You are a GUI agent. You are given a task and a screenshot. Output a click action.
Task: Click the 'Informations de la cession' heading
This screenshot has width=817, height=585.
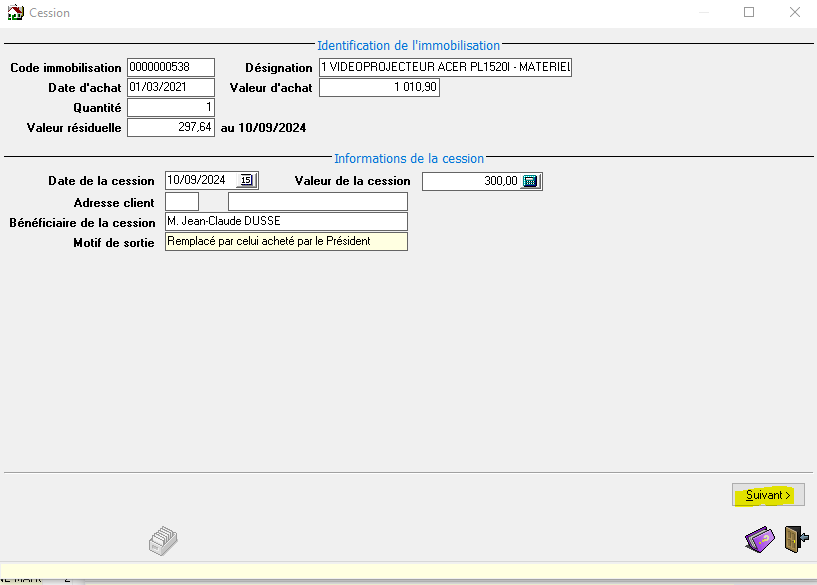pos(409,158)
